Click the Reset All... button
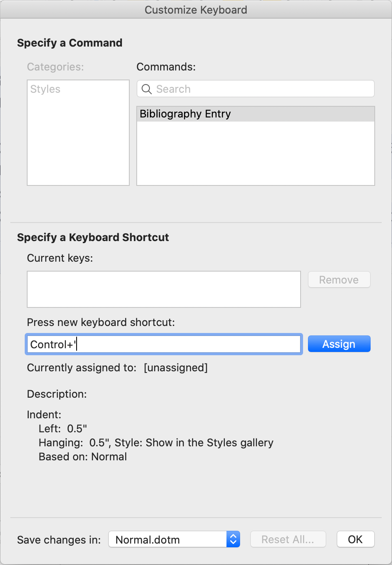 (287, 539)
